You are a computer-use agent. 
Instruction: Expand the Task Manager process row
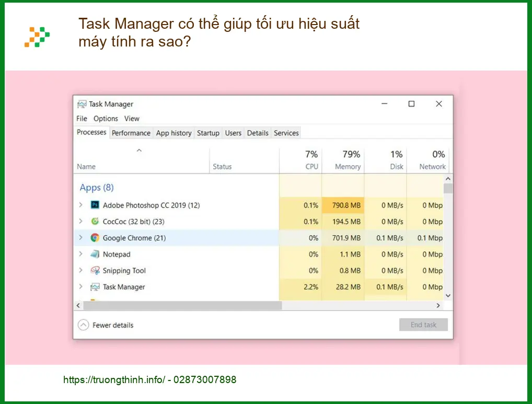81,286
